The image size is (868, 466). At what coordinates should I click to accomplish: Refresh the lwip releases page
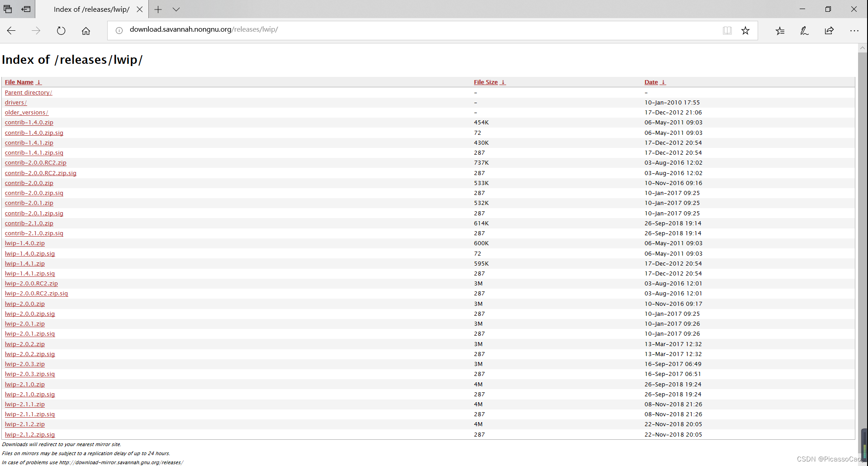pyautogui.click(x=61, y=31)
